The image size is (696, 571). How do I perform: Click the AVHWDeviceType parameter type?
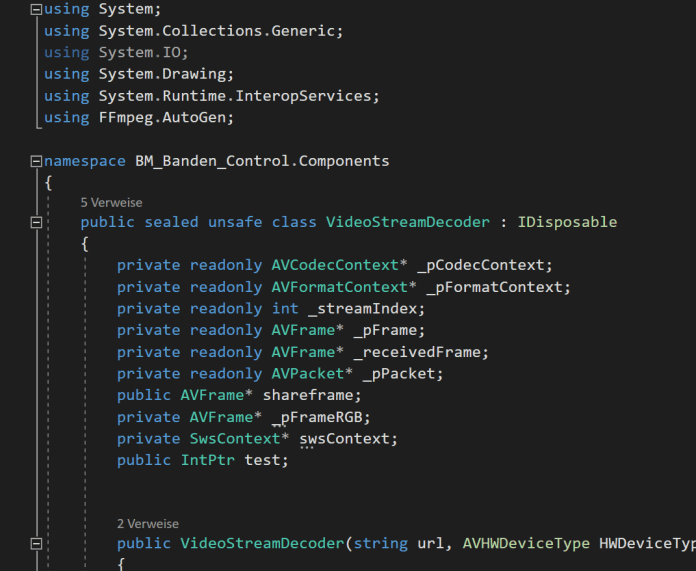pyautogui.click(x=526, y=544)
